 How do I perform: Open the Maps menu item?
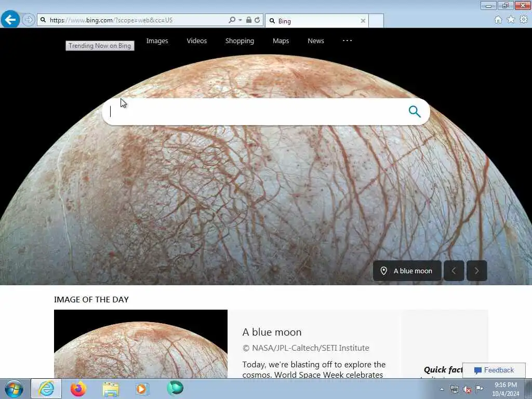tap(281, 41)
